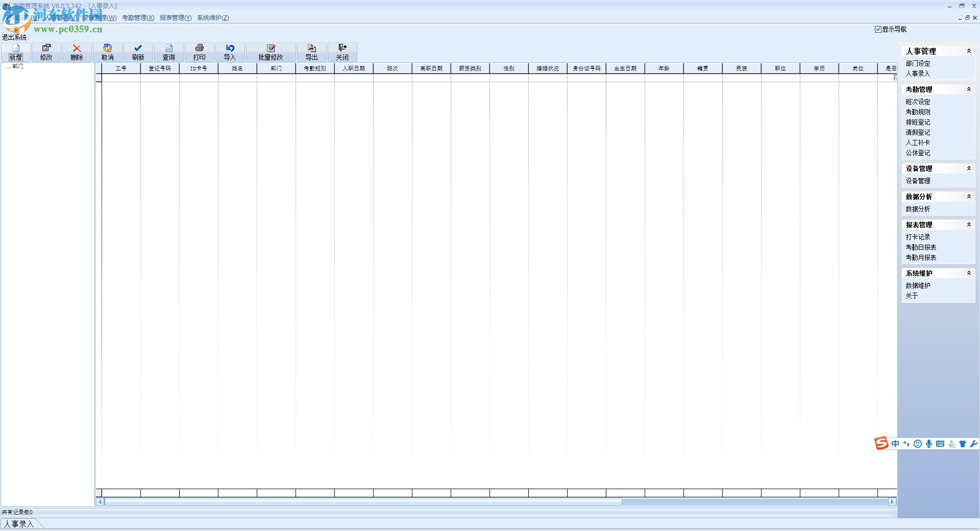Click the IME user account icon
This screenshot has height=531, width=980.
click(951, 444)
